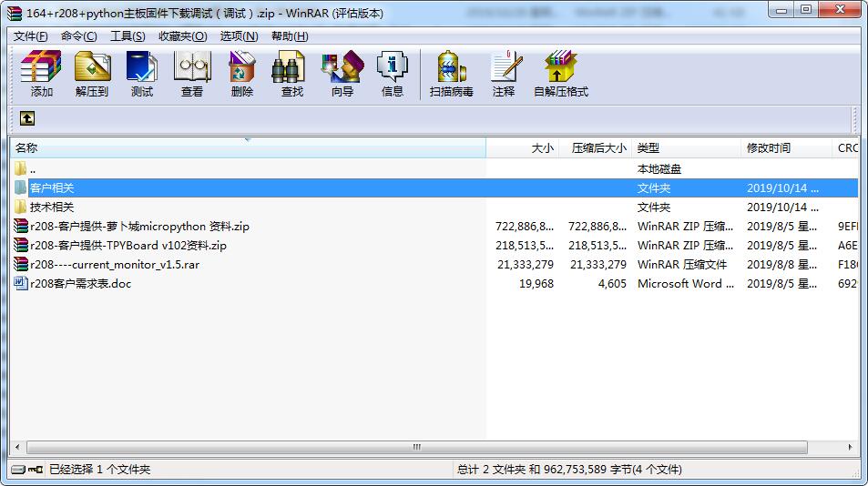This screenshot has height=486, width=868.
Task: Open the 帮助(H) menu
Action: pyautogui.click(x=290, y=35)
